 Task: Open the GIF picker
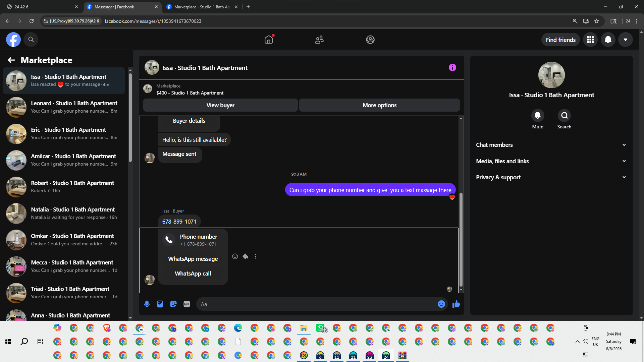click(187, 304)
